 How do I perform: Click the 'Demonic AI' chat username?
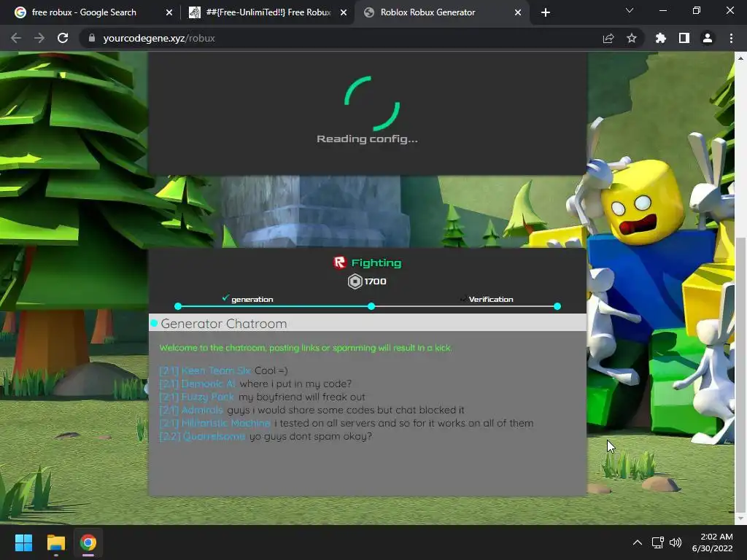tap(209, 384)
